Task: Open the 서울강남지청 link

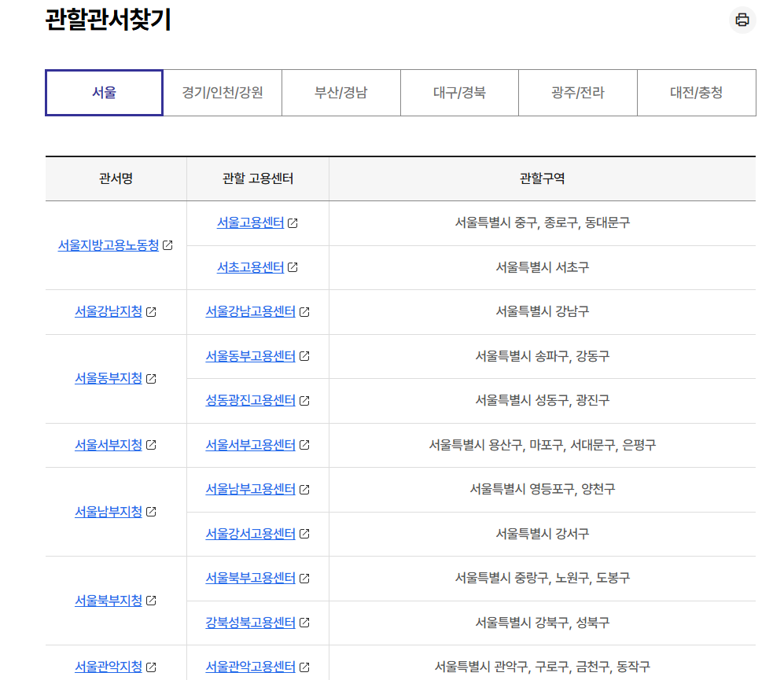Action: pos(109,312)
